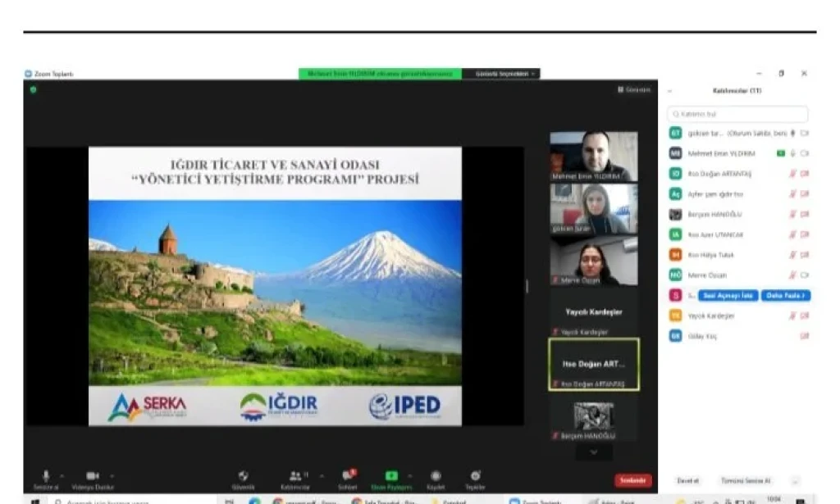Stop video with Videoyu Durdur button
The height and width of the screenshot is (504, 840).
click(93, 479)
